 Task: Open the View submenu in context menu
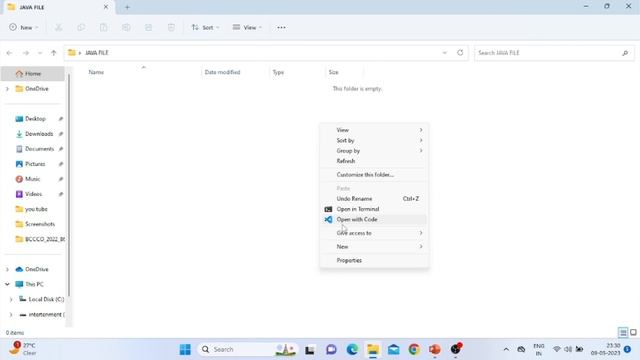click(374, 130)
